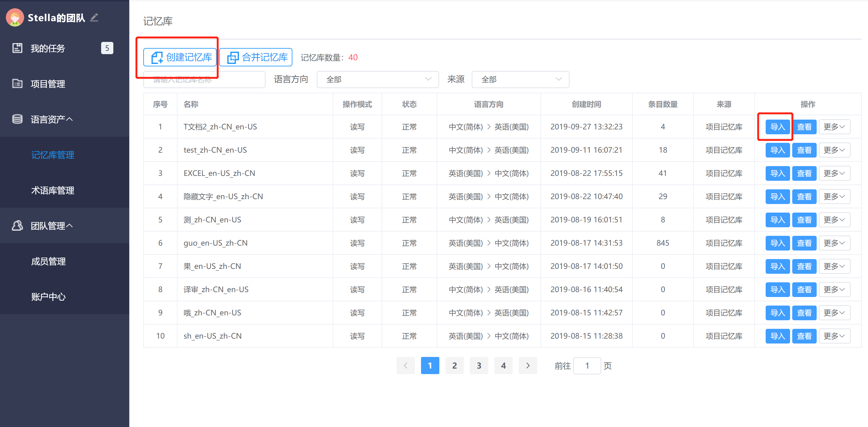Viewport: 868px width, 427px height.
Task: Expand 更多 options for T文档2_zh-CN_en-US
Action: 834,127
